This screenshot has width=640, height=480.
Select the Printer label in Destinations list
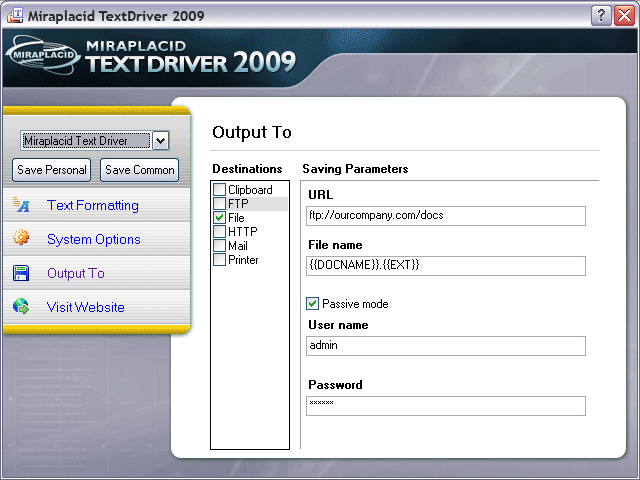tap(243, 260)
